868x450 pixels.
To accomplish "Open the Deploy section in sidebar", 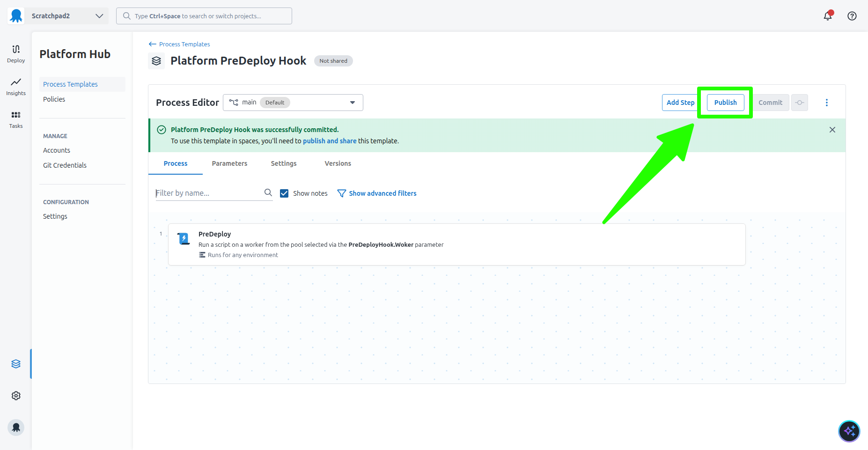I will point(16,53).
